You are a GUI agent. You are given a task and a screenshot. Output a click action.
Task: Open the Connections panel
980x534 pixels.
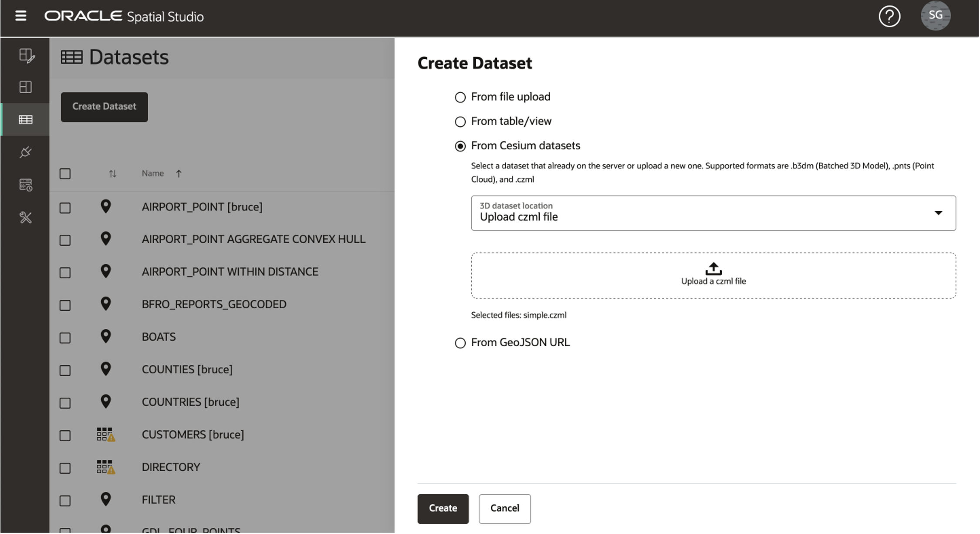click(x=25, y=152)
